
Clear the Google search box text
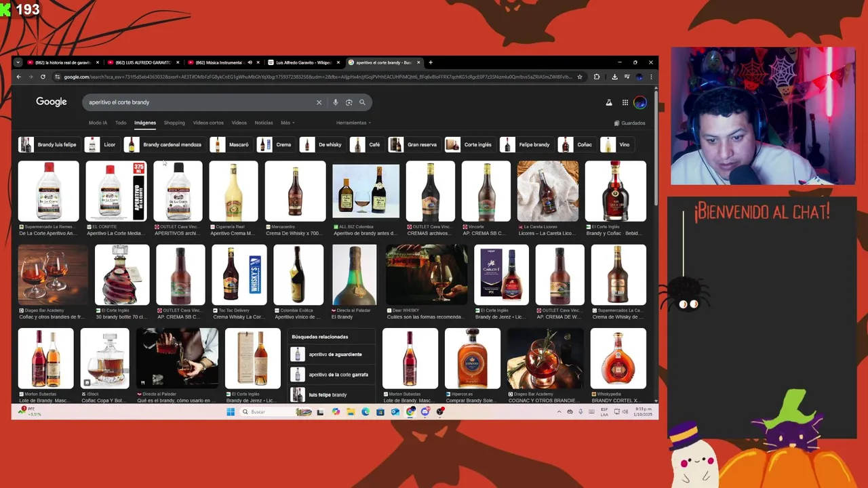319,102
